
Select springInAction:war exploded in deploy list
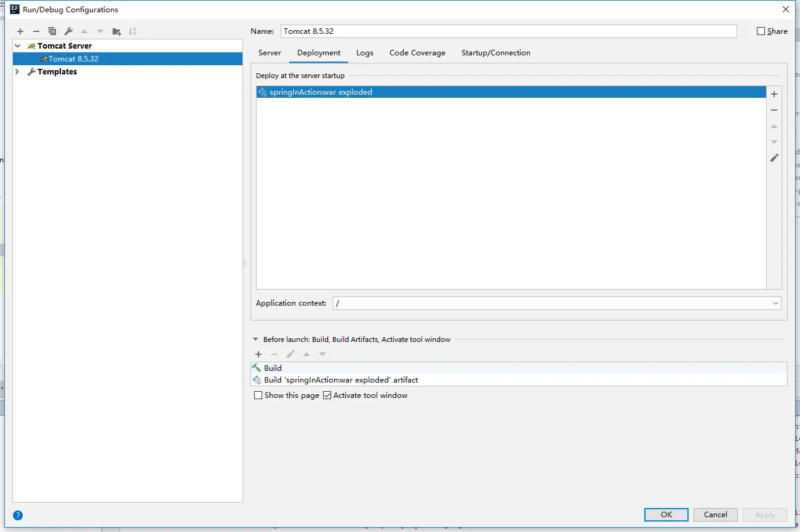point(511,92)
